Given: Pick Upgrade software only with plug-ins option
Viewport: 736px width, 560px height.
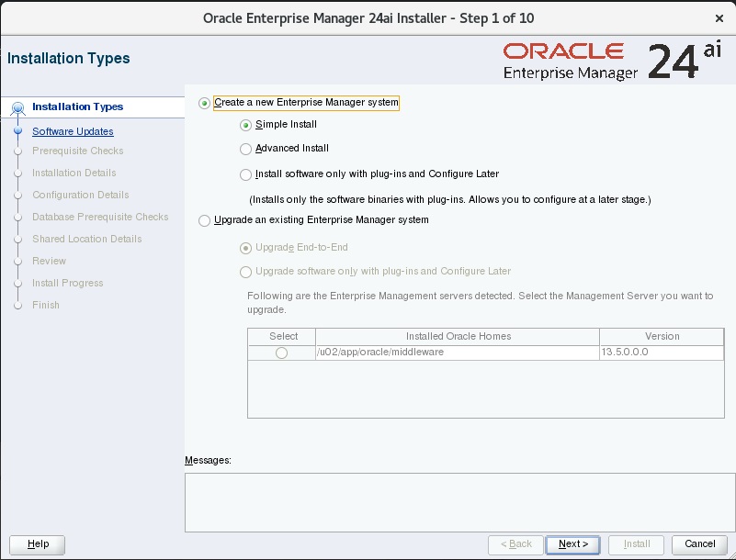Looking at the screenshot, I should 245,272.
